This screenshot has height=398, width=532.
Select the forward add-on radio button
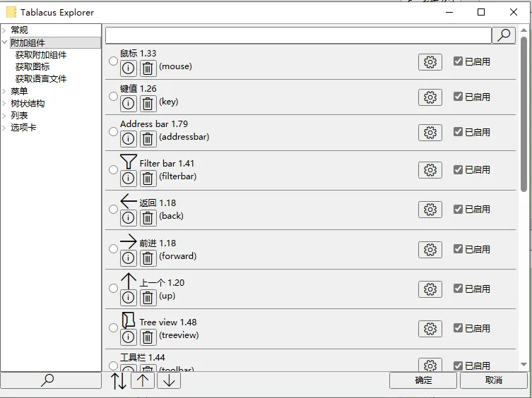tap(113, 249)
